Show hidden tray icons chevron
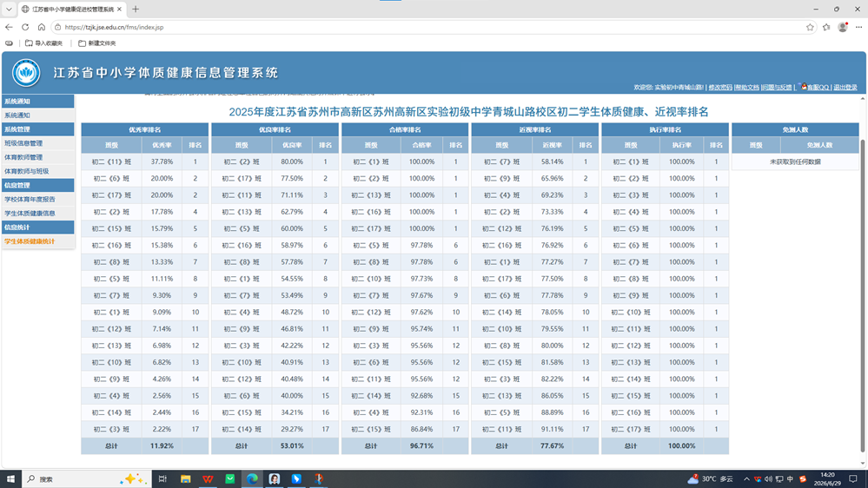Screen dimensions: 868x488 (x=746, y=479)
